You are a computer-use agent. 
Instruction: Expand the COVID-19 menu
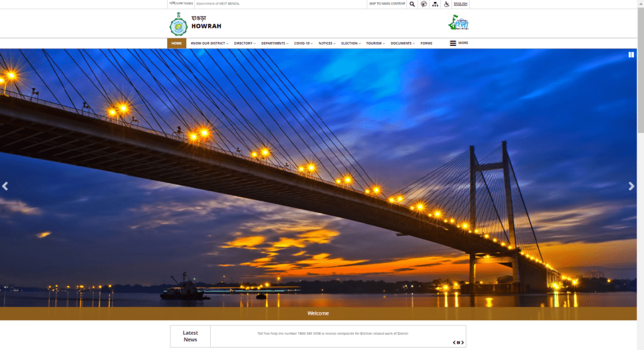pos(303,43)
